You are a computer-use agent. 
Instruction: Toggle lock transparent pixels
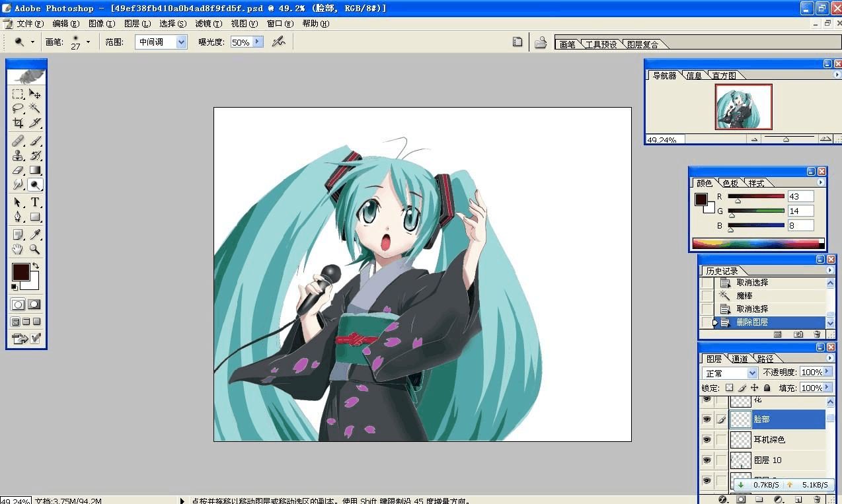click(x=729, y=388)
